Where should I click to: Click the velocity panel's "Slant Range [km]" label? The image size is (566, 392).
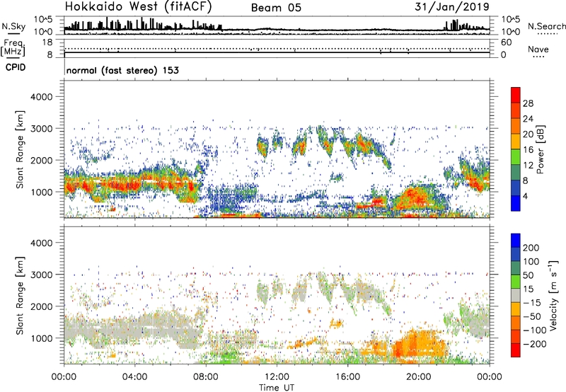click(x=20, y=296)
